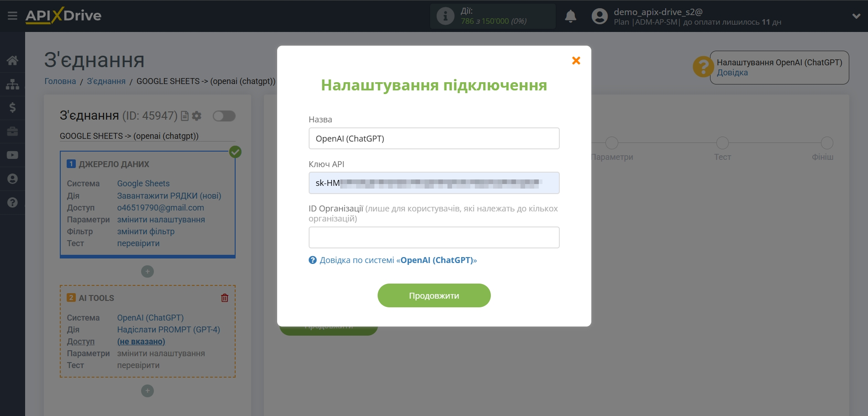
Task: Click the ApiX-Drive logo
Action: point(63,16)
